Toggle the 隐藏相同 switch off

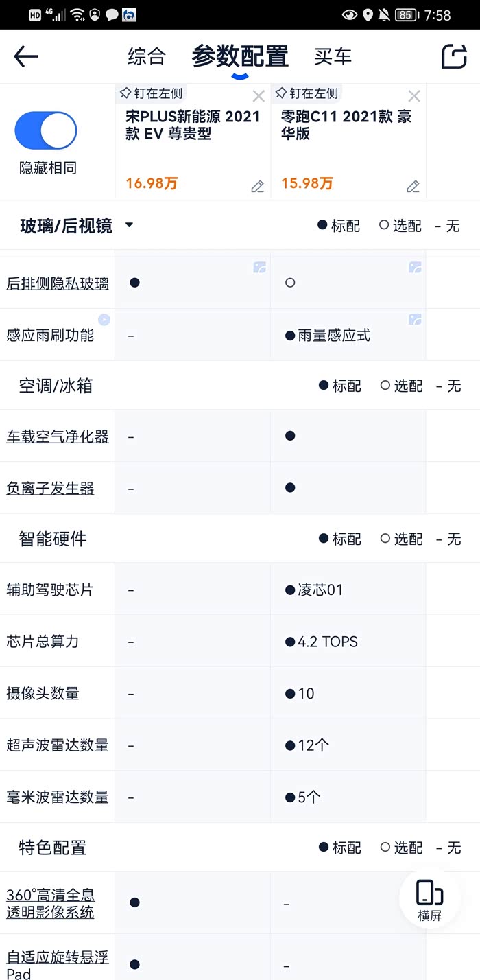coord(46,130)
